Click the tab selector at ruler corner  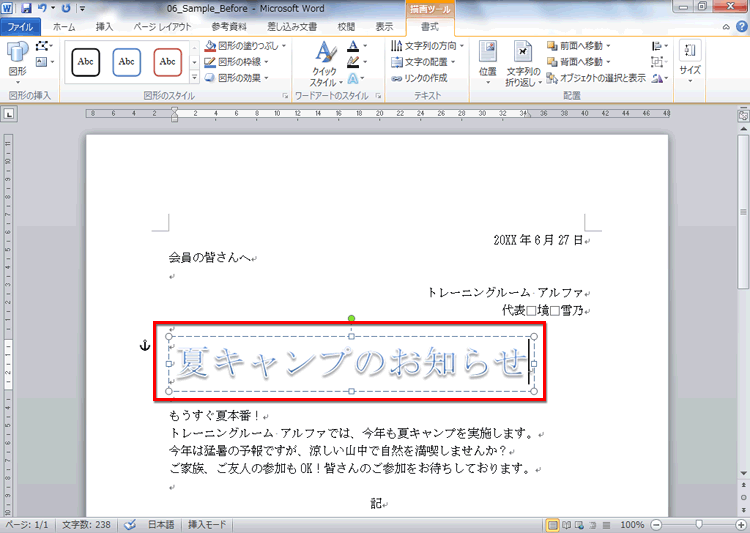9,114
